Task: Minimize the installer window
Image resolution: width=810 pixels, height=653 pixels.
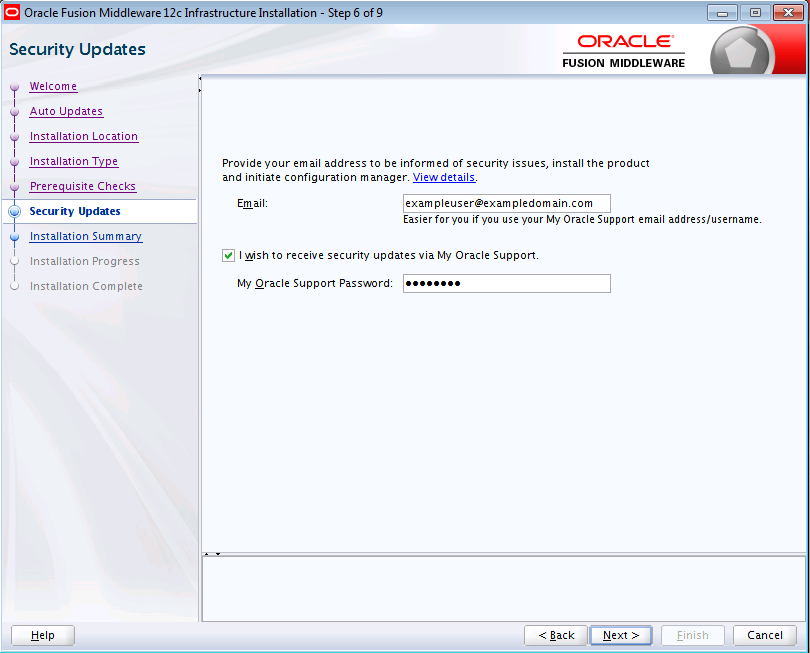Action: coord(722,12)
